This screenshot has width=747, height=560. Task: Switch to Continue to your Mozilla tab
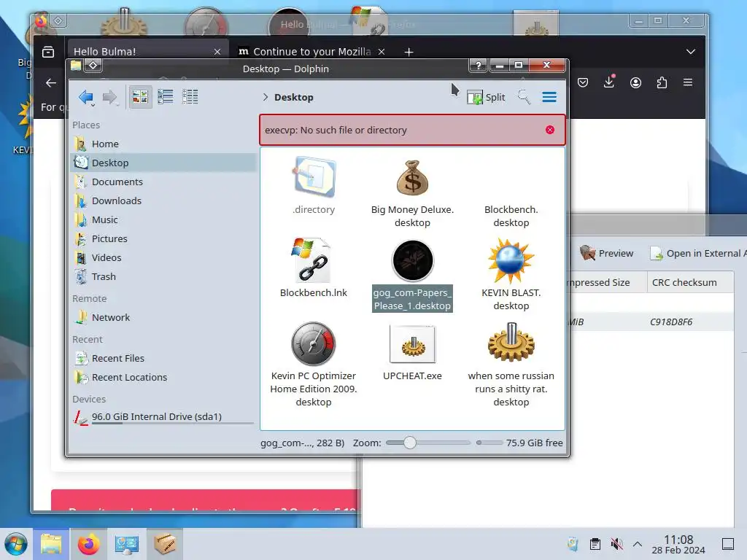pos(312,52)
